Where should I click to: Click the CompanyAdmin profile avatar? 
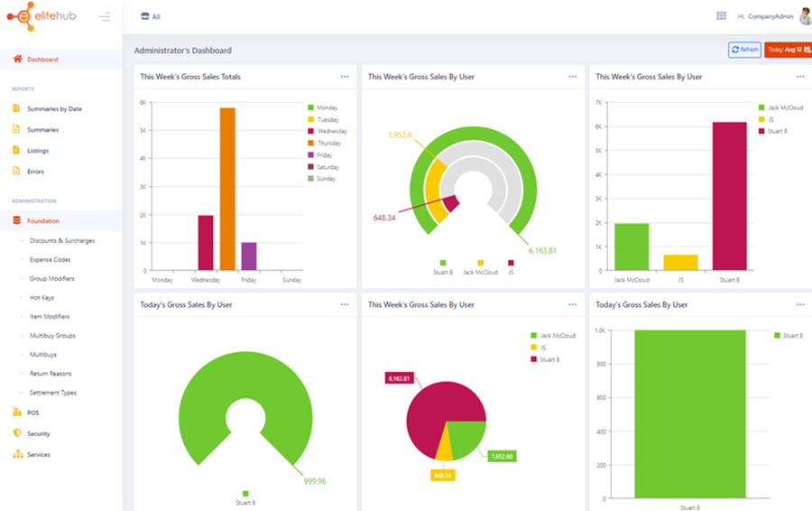tap(805, 16)
